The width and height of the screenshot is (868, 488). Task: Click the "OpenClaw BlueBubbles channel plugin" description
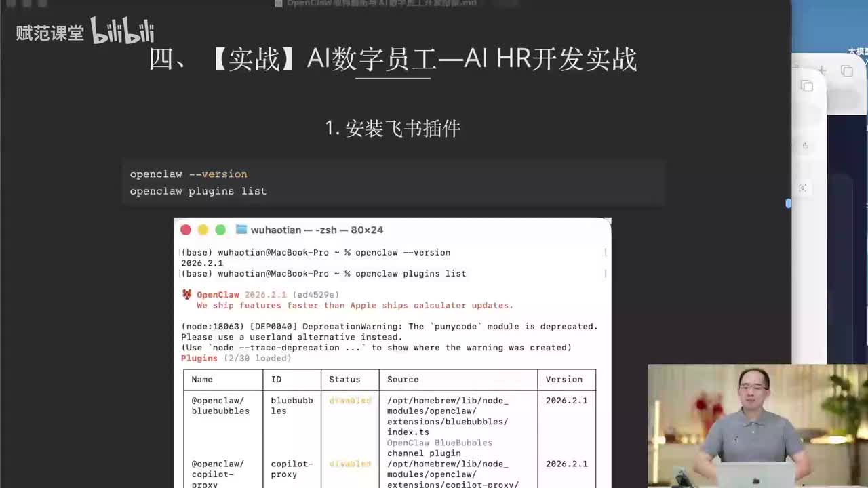tap(439, 448)
